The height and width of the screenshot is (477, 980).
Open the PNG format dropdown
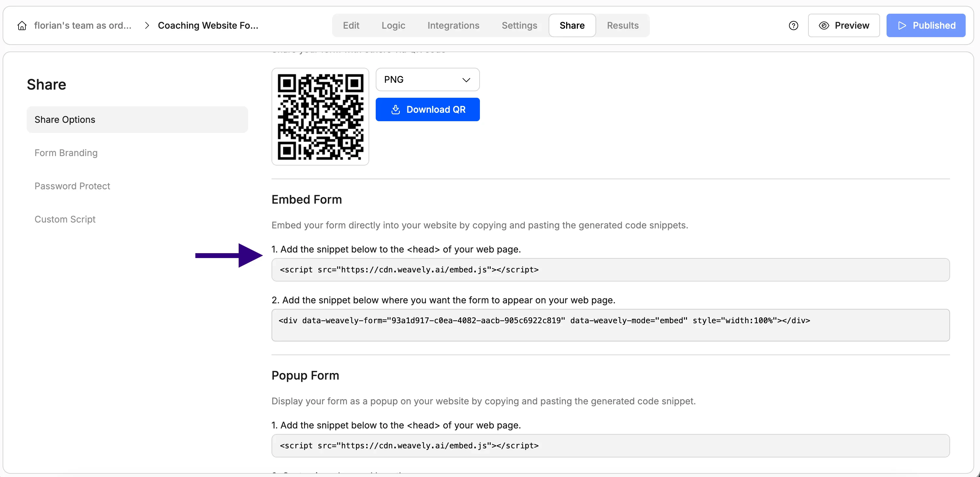click(427, 79)
